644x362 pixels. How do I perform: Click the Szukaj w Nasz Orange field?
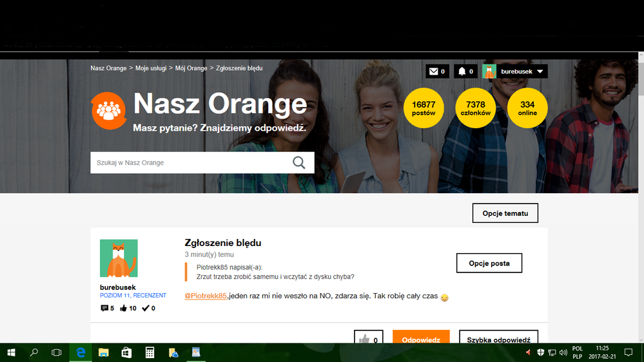pyautogui.click(x=190, y=163)
